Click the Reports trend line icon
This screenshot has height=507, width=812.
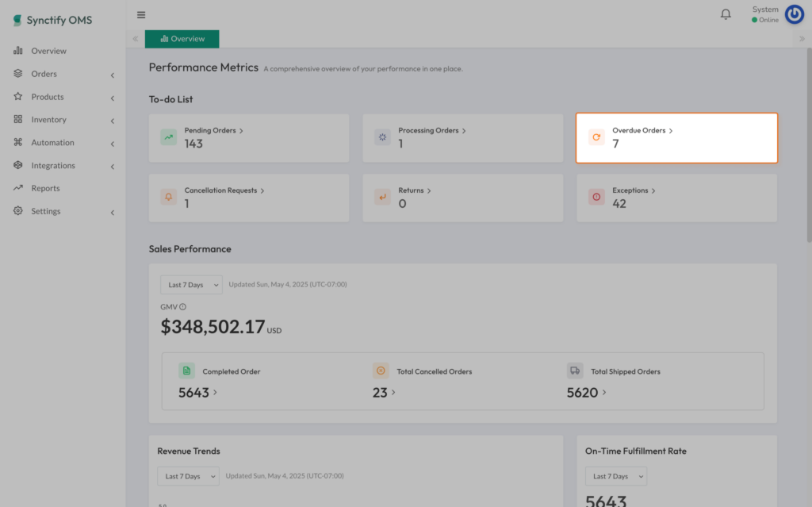point(18,187)
